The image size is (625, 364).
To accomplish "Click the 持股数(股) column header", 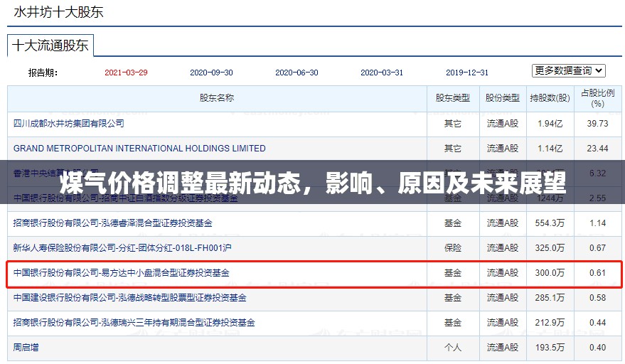I will (x=550, y=98).
